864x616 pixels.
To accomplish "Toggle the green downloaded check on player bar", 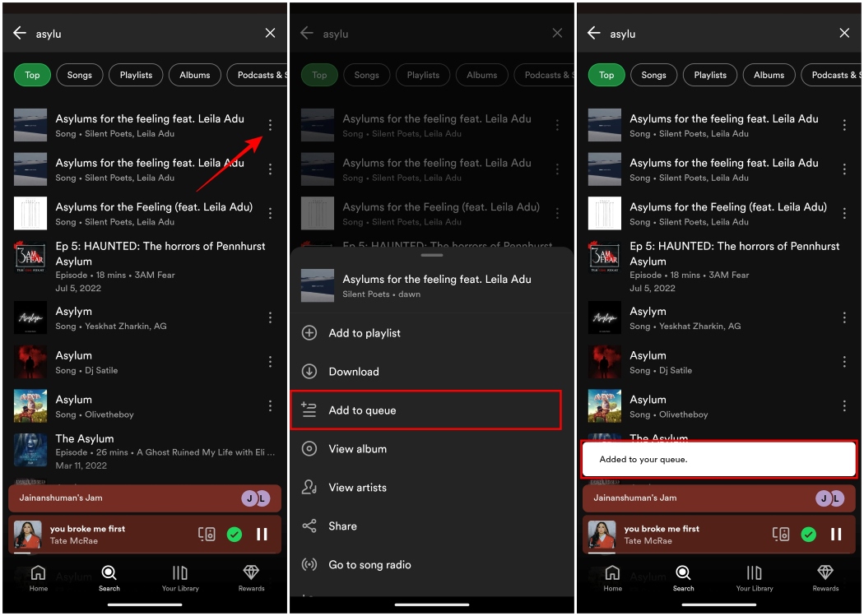I will [x=234, y=534].
